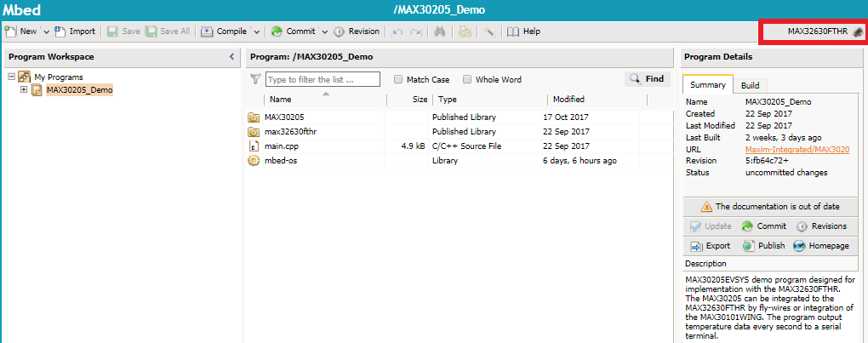Enable the Match Case checkbox

398,79
